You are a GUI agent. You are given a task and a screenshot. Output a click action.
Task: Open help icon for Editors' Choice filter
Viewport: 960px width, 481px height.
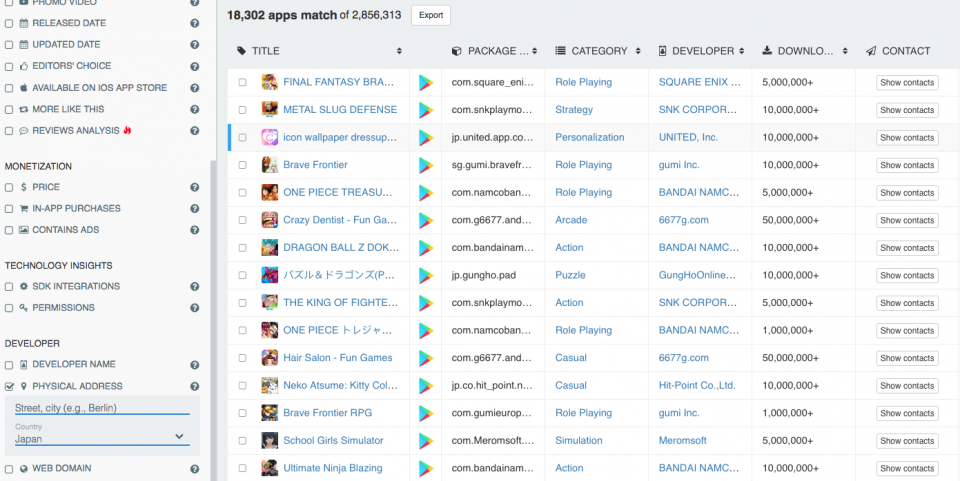click(x=195, y=66)
